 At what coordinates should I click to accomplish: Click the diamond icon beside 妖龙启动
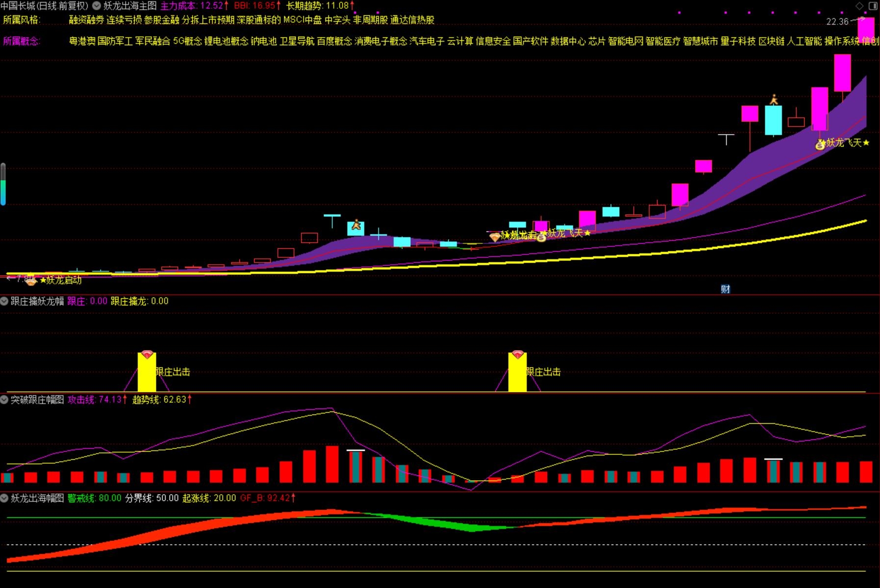pyautogui.click(x=31, y=281)
